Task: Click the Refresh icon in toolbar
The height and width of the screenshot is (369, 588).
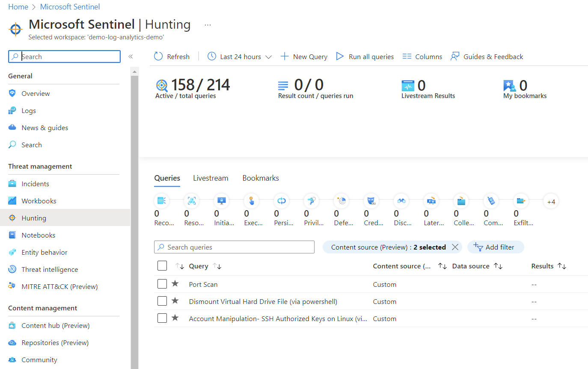Action: (158, 57)
